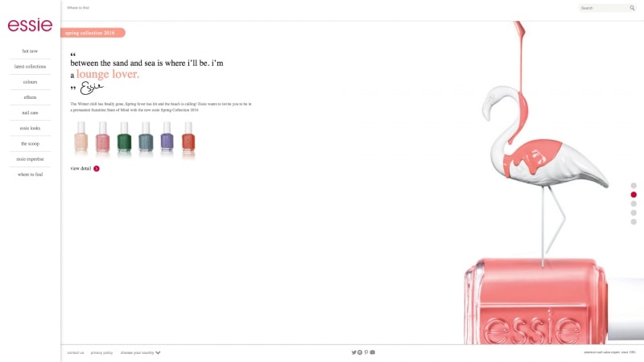
Task: Go to essie looks in sidebar
Action: (x=30, y=128)
